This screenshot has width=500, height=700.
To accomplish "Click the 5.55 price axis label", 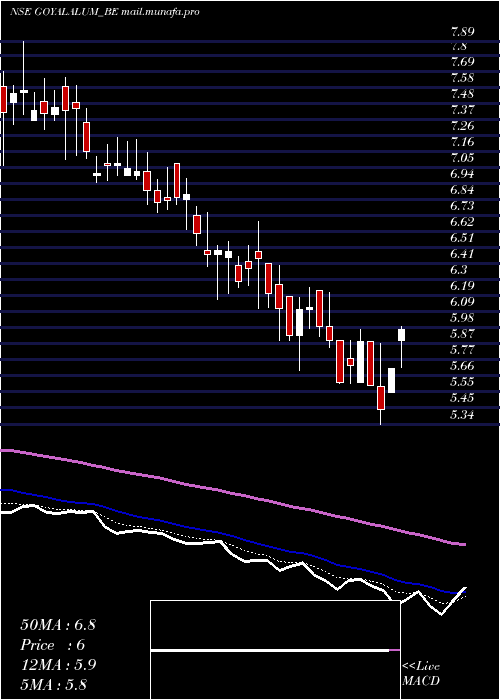I will (x=462, y=382).
